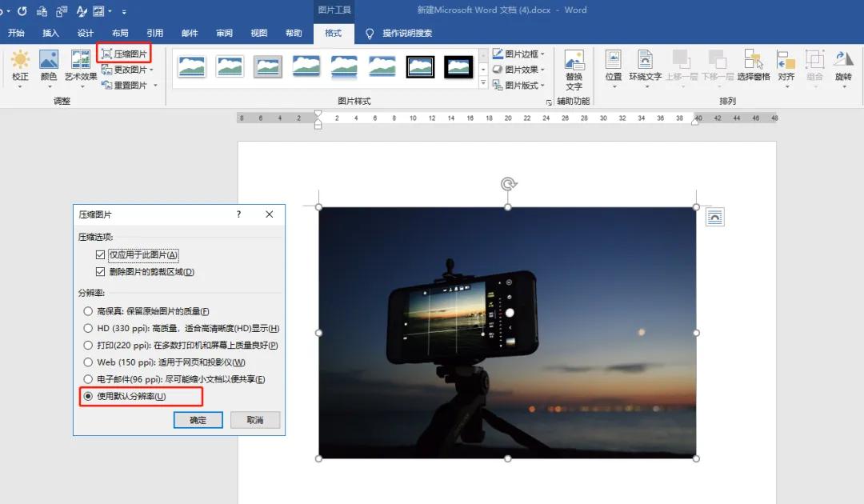
Task: Open the 图片版式 (Picture Layout) dropdown
Action: [518, 85]
